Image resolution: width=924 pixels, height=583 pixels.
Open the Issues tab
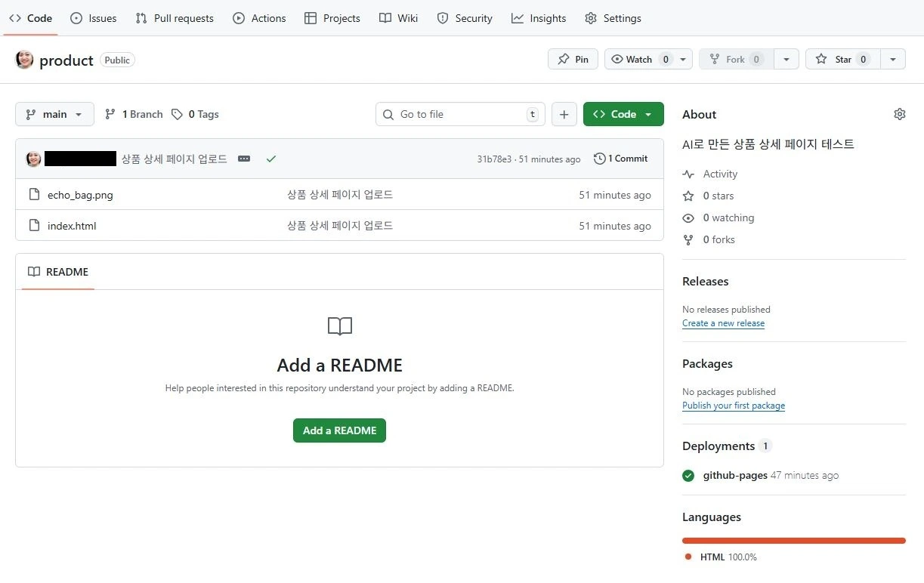[93, 18]
